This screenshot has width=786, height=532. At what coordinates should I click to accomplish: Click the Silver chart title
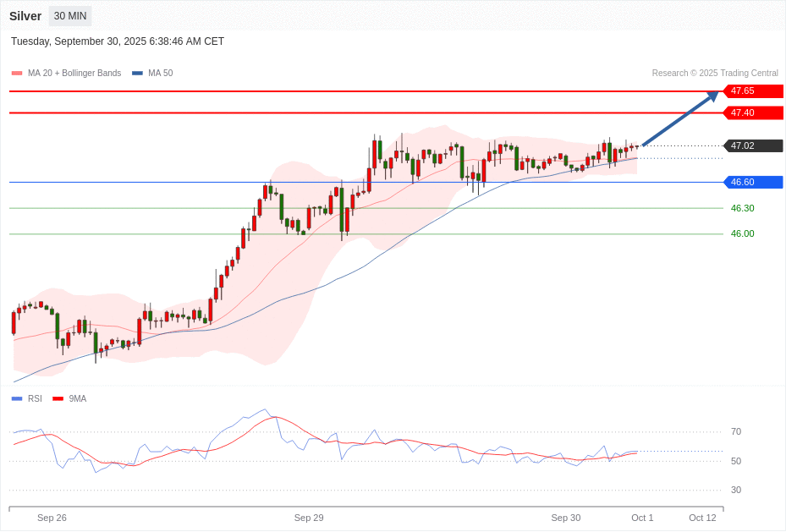[x=25, y=16]
